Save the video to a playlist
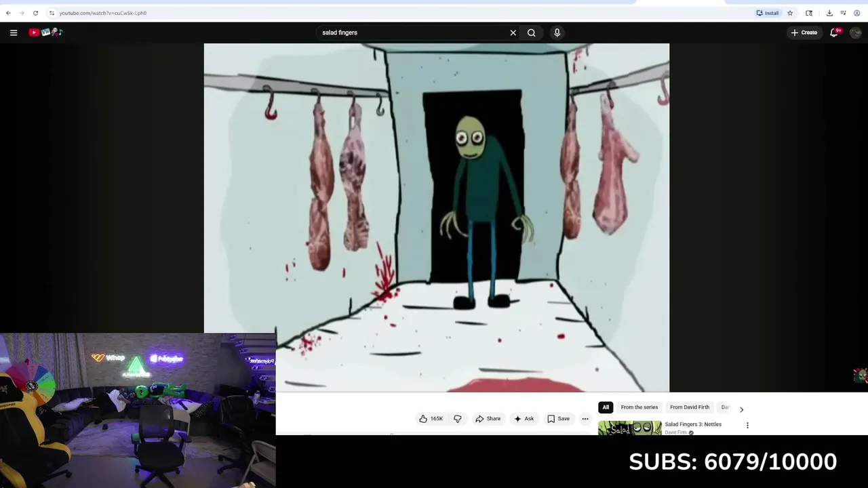Image resolution: width=868 pixels, height=488 pixels. [558, 419]
